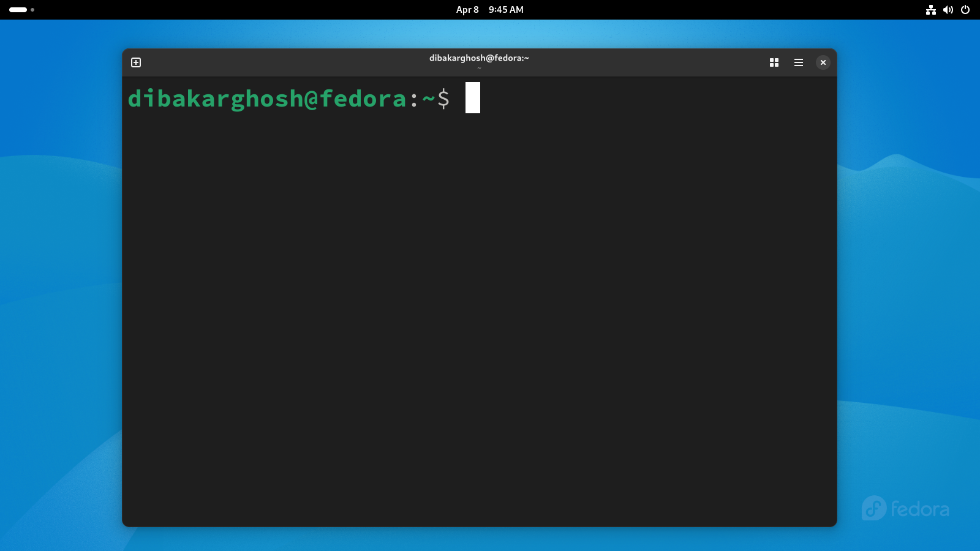Open the power menu icon
This screenshot has width=980, height=551.
965,10
